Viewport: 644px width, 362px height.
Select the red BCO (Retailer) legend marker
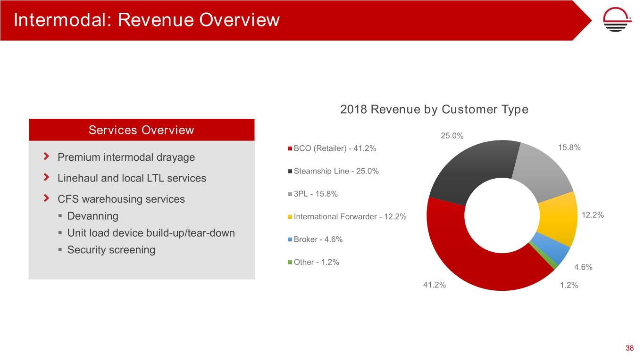coord(290,149)
